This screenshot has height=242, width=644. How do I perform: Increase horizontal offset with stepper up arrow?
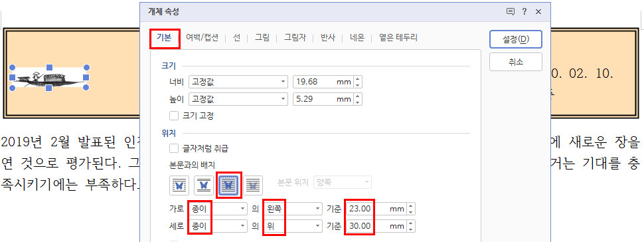click(x=411, y=206)
